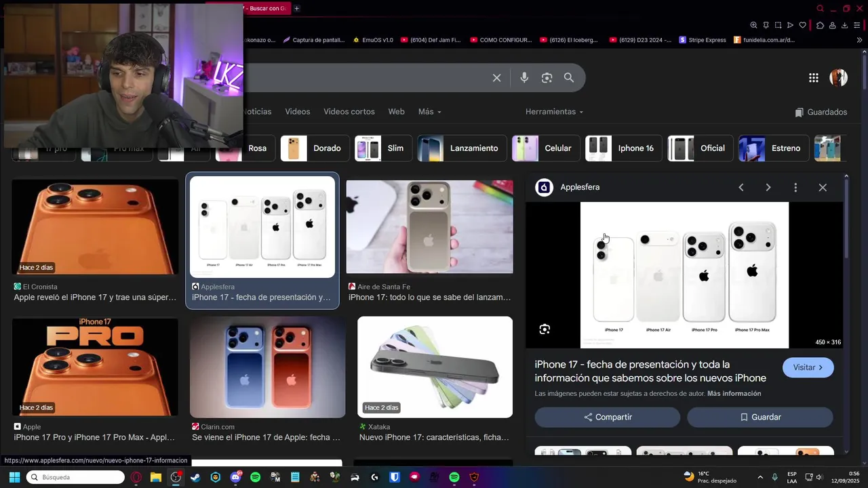Open the Apple iPhone 17 Pro image result
This screenshot has height=488, width=868.
[x=95, y=367]
